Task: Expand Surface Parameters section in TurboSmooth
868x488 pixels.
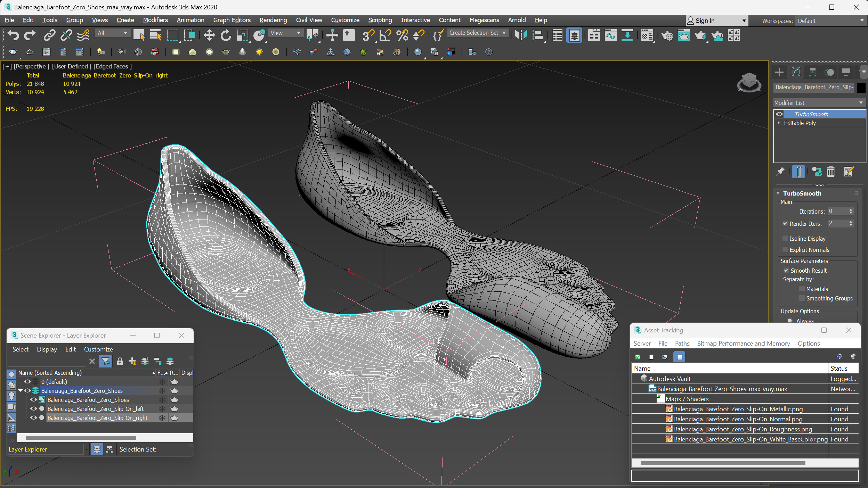Action: [x=803, y=260]
